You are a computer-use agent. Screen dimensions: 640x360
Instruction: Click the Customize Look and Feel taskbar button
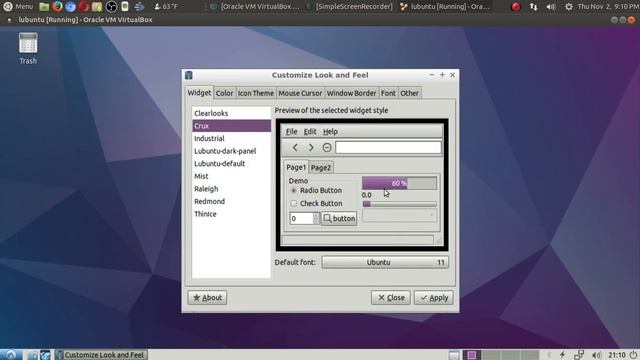(x=101, y=355)
